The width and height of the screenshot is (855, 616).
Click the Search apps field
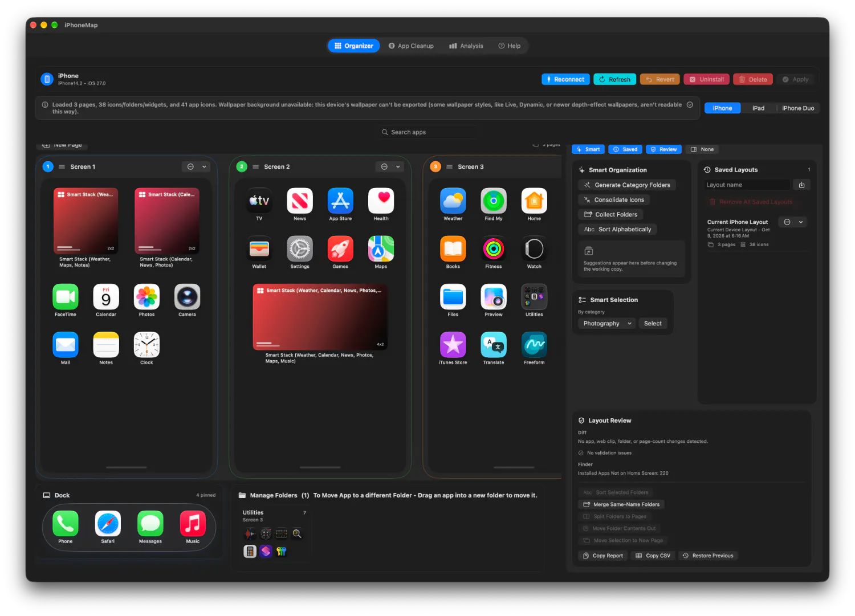coord(427,132)
